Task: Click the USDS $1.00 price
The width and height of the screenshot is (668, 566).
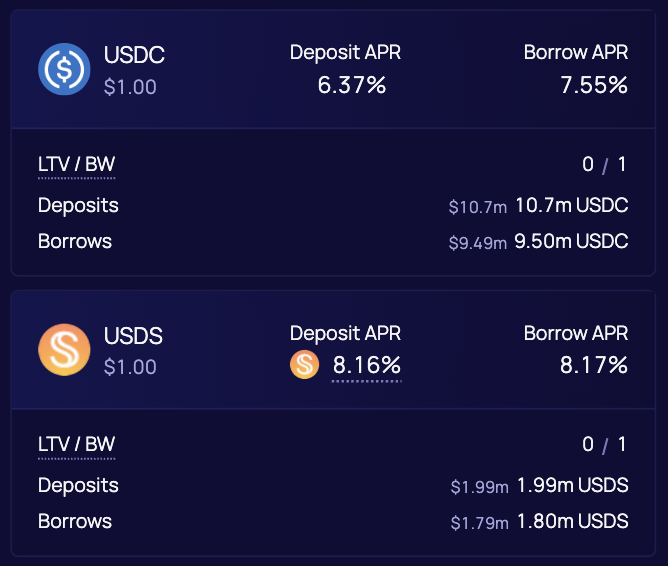Action: (x=130, y=367)
